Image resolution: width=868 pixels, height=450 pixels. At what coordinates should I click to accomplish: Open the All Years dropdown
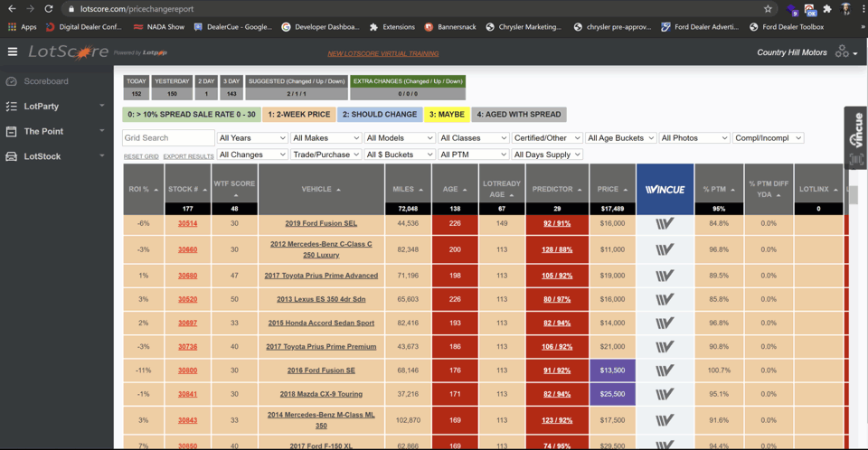pos(252,138)
